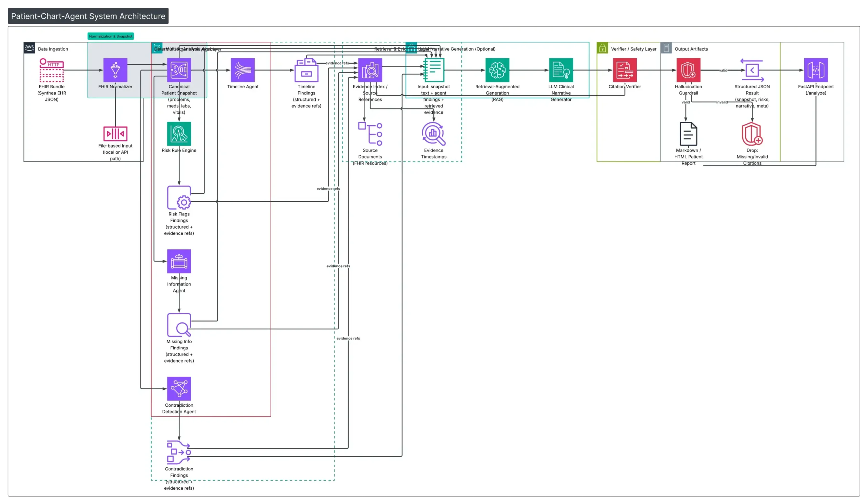This screenshot has width=868, height=504.
Task: Click the FHIR Bundle HTTP icon
Action: 52,70
